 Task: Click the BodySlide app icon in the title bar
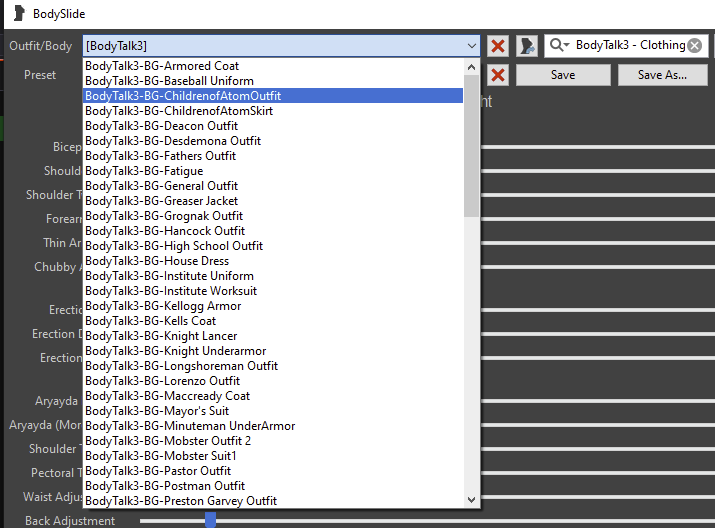(x=19, y=13)
